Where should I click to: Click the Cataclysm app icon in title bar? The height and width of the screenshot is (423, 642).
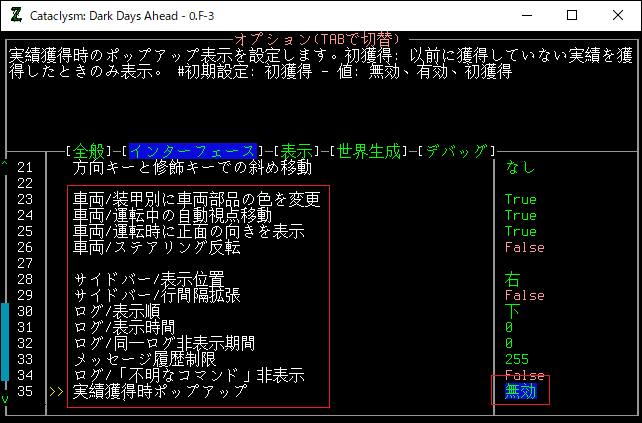(16, 15)
